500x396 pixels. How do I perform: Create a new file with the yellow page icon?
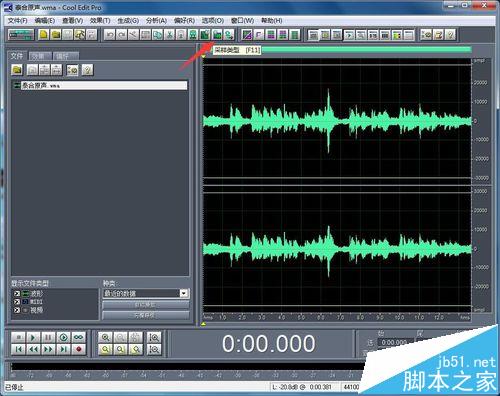[44, 35]
